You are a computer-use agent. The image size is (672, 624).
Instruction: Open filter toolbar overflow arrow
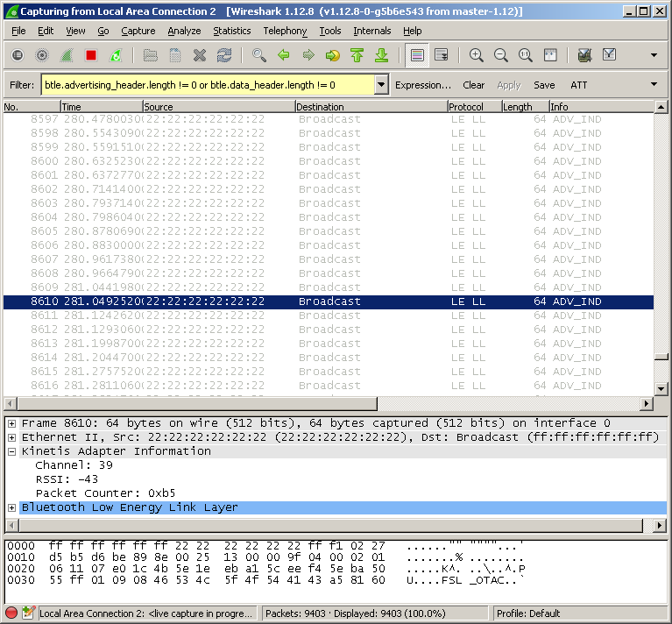(654, 84)
